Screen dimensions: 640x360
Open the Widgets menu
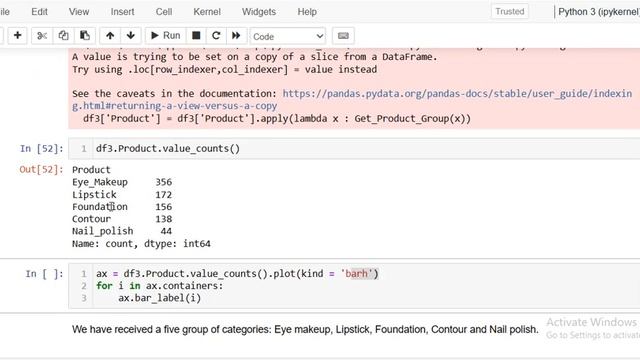(x=259, y=12)
